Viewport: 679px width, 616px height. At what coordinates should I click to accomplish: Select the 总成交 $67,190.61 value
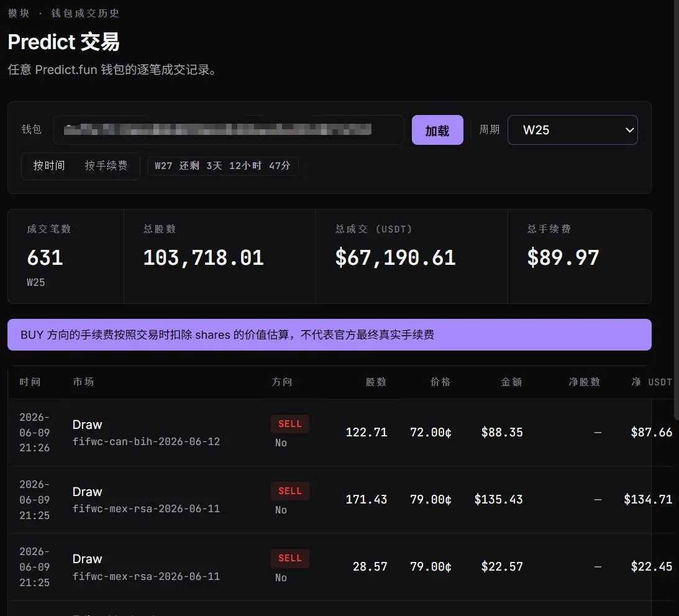click(x=395, y=258)
